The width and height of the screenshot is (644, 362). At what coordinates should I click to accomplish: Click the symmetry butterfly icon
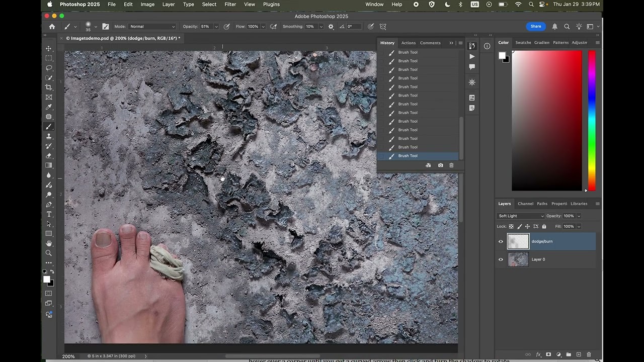tap(383, 27)
